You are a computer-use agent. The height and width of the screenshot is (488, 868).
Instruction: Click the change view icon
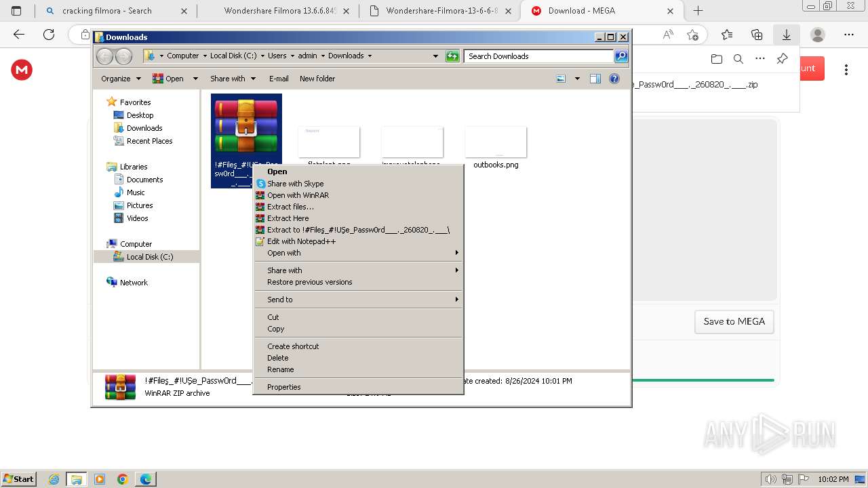click(x=561, y=79)
